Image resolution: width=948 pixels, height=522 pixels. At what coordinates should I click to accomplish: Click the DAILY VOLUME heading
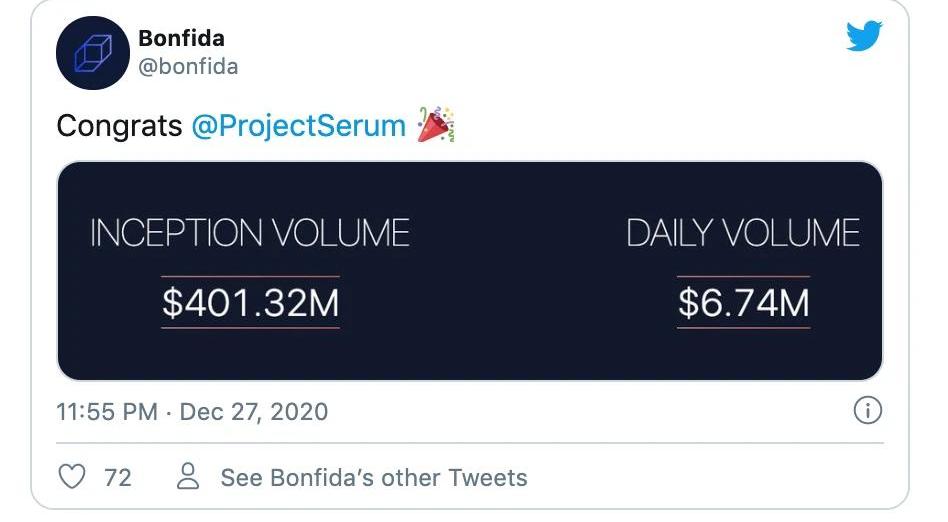(743, 233)
